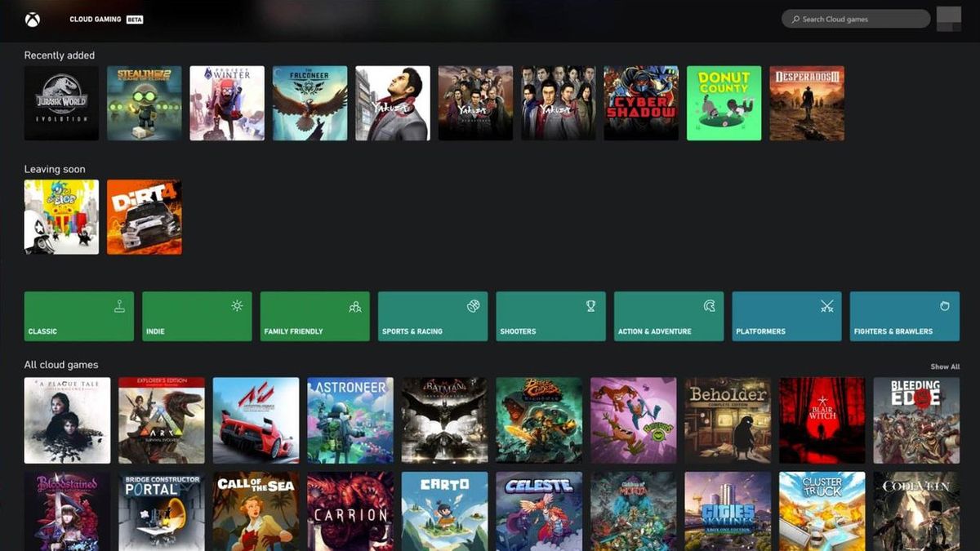The image size is (980, 551).
Task: Select the Donut County game tile
Action: click(x=724, y=104)
